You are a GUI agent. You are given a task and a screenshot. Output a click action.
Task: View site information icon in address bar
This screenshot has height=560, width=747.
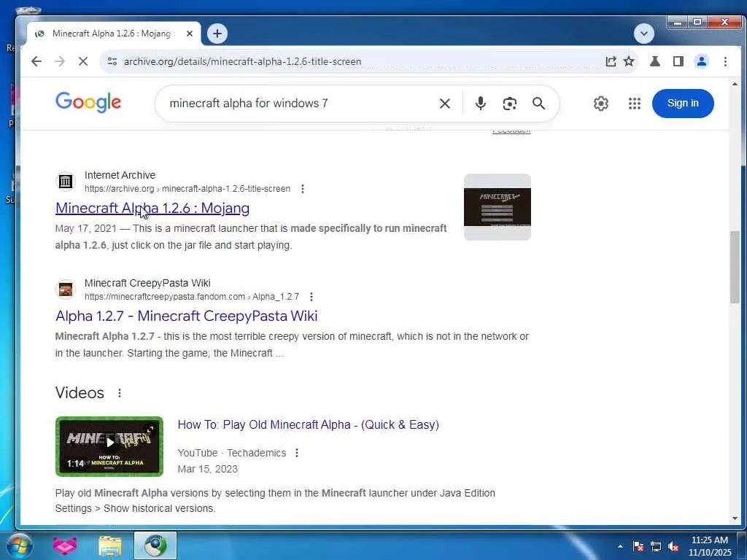click(x=112, y=61)
